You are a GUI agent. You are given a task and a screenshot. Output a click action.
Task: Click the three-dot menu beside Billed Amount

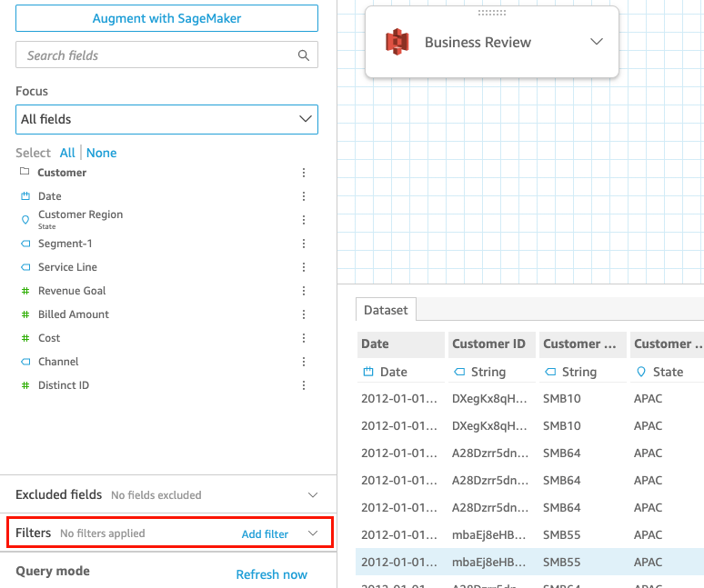click(304, 314)
